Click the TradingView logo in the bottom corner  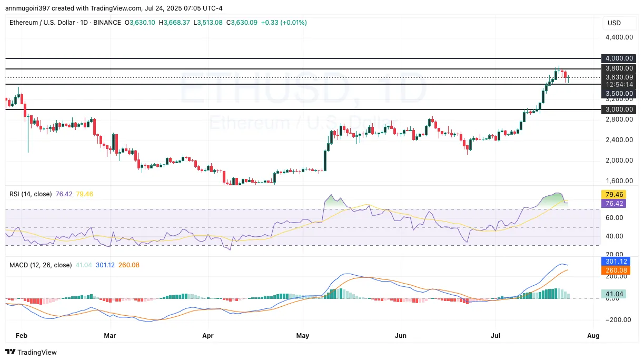click(9, 352)
